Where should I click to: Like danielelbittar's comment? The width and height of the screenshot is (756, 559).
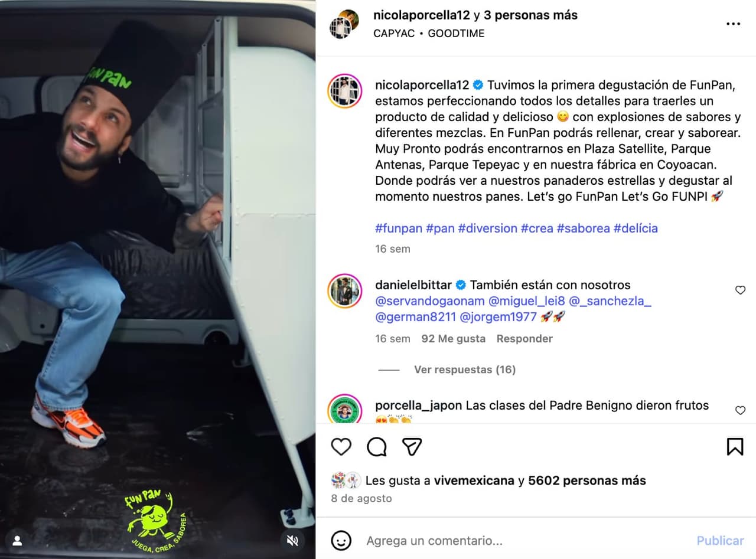tap(740, 290)
